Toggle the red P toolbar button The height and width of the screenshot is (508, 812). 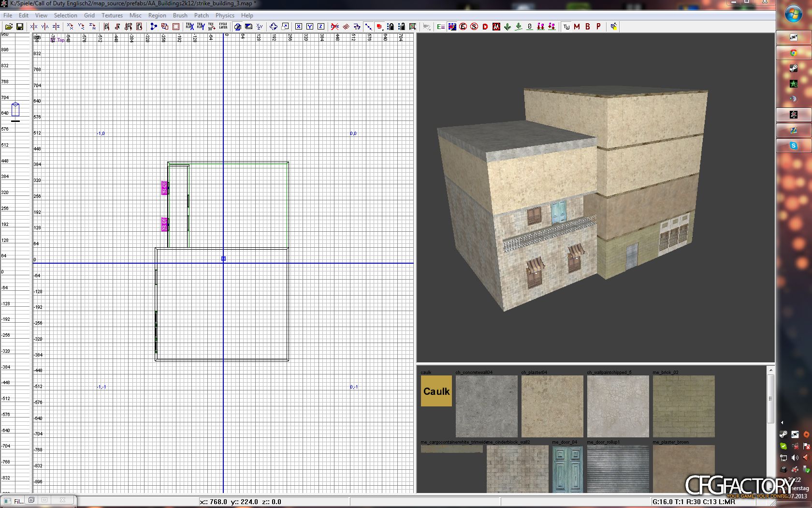pyautogui.click(x=599, y=27)
